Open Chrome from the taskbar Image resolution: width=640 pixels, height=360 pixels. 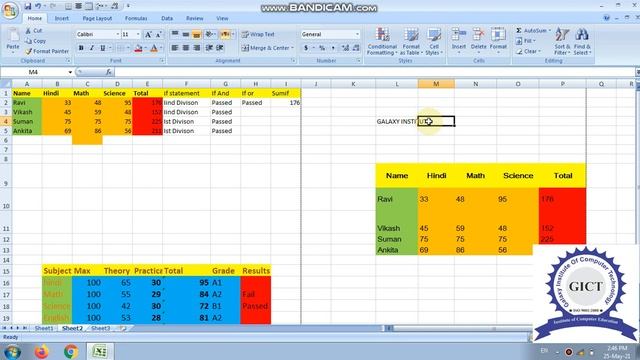coord(71,351)
